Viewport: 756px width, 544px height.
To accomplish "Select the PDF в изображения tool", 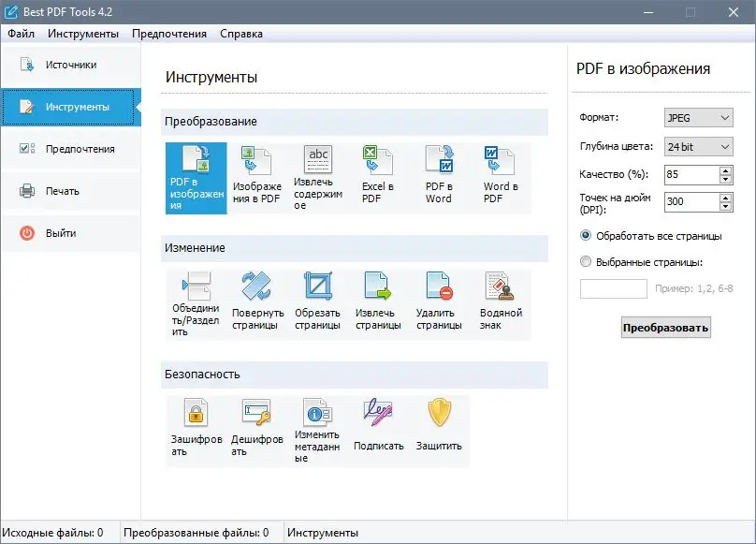I will (x=195, y=176).
